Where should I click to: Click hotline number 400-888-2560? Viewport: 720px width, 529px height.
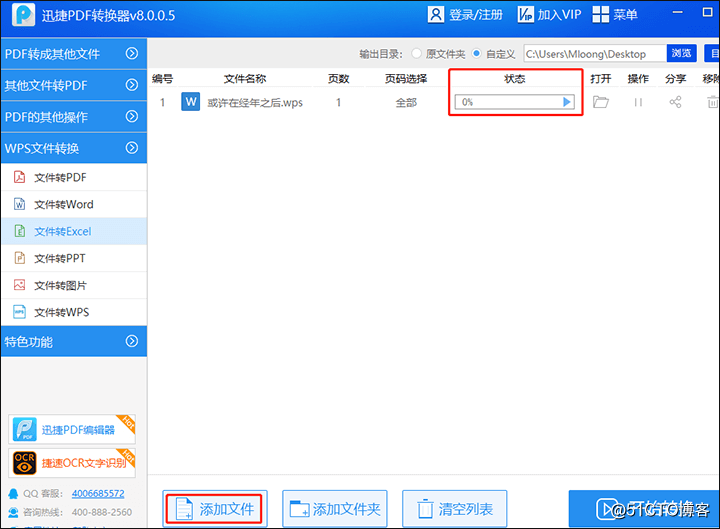[102, 512]
